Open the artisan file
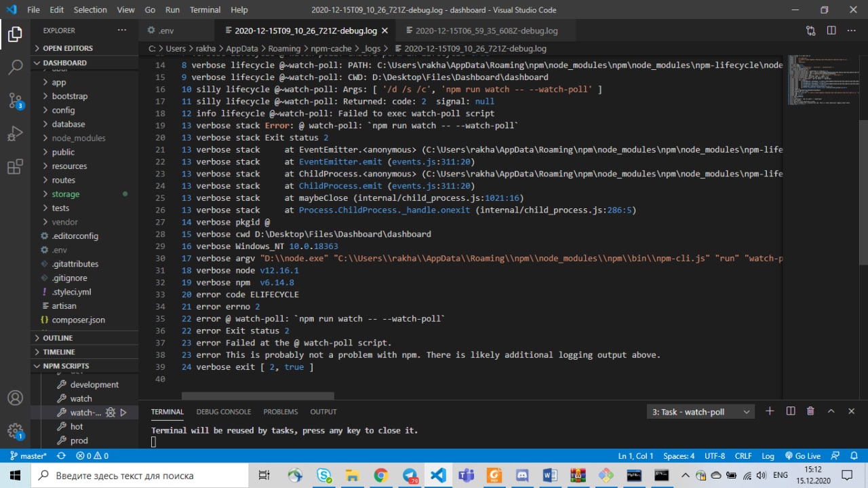Image resolution: width=868 pixels, height=488 pixels. [85, 306]
